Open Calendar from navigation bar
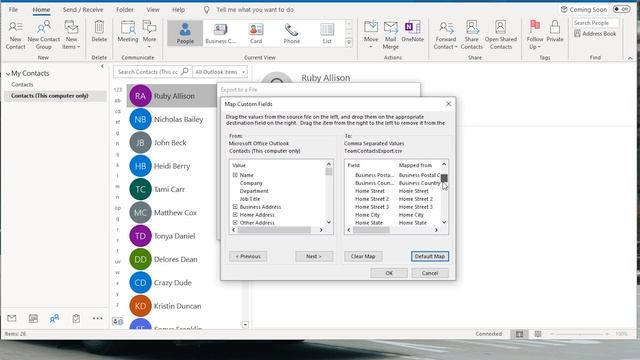Screen dimensions: 640x360 [33, 318]
